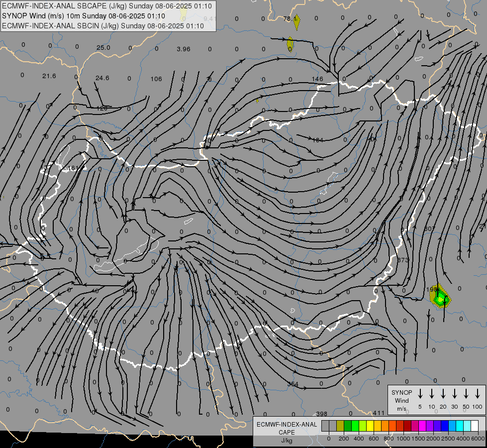The height and width of the screenshot is (448, 487).
Task: Click the map value 78.1
Action: 290,18
